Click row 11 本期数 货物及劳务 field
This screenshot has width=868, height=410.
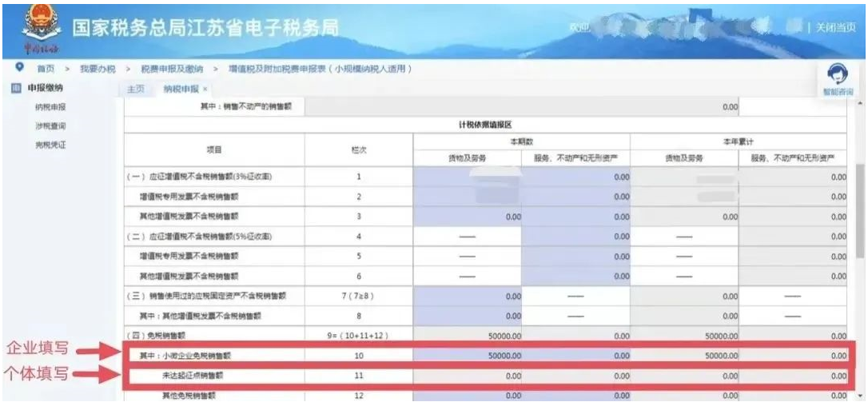point(468,376)
